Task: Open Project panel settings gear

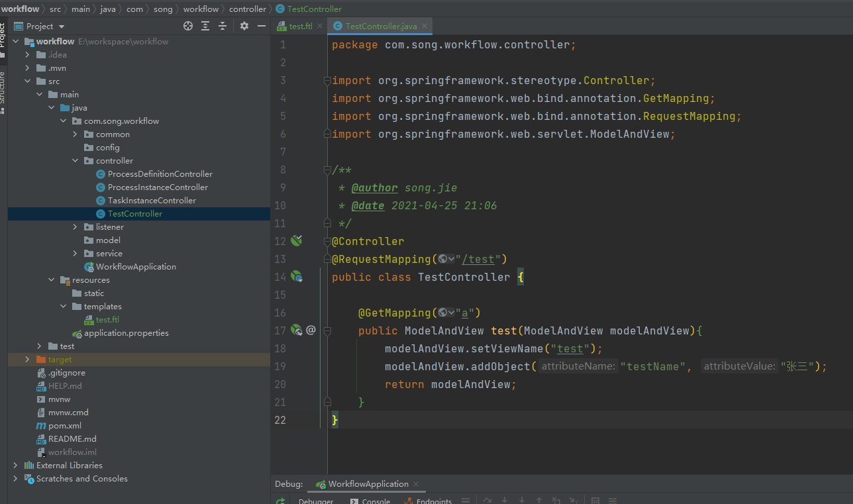Action: tap(244, 26)
